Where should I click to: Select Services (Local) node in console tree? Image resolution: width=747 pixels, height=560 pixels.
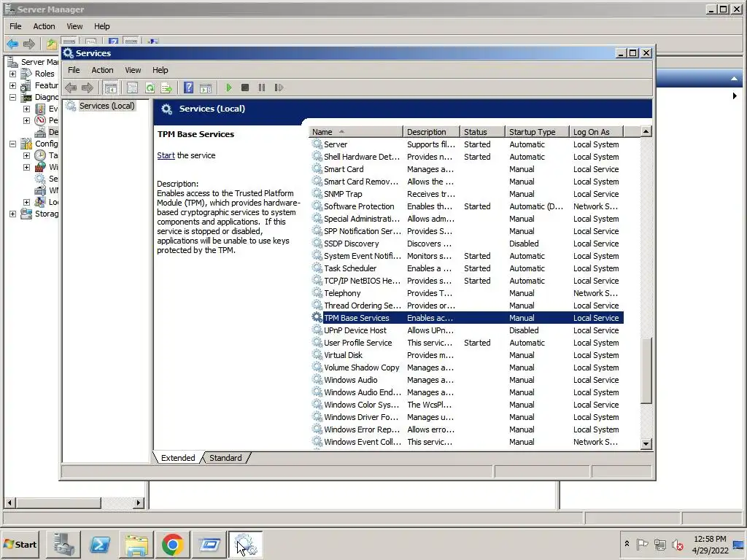pyautogui.click(x=107, y=106)
